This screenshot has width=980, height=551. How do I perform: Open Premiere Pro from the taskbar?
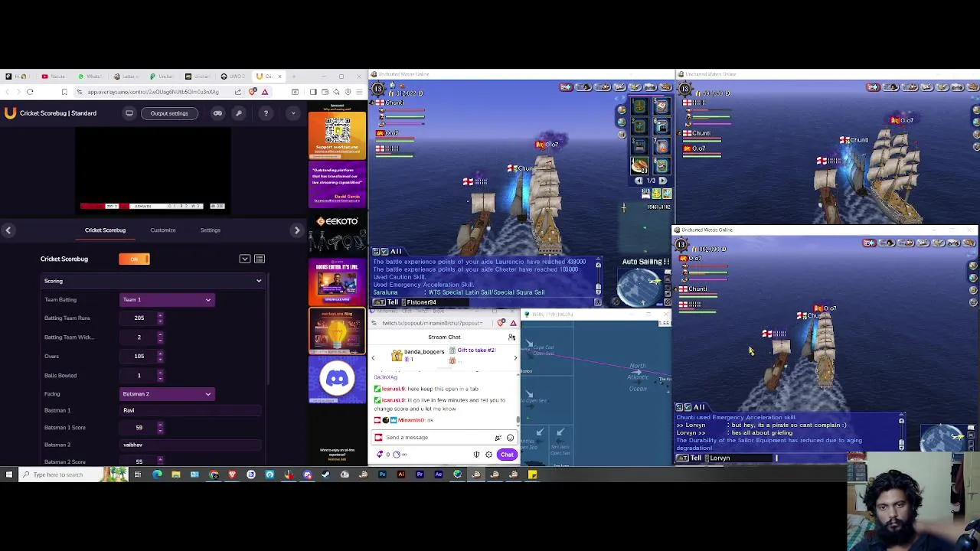[420, 474]
